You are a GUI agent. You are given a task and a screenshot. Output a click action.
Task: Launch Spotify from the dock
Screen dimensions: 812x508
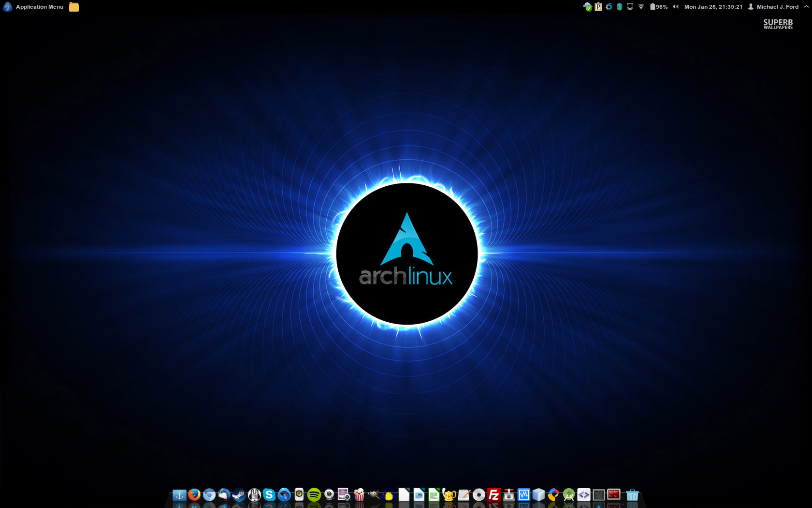(314, 495)
